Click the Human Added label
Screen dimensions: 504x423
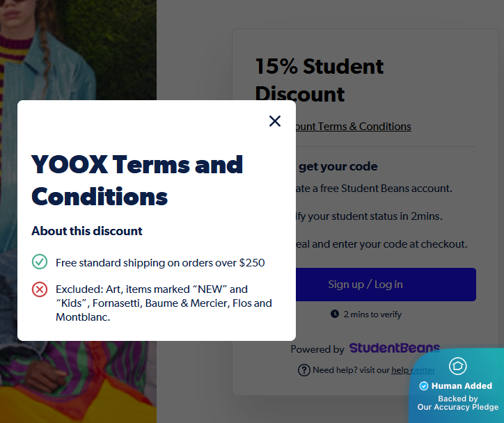coord(462,386)
